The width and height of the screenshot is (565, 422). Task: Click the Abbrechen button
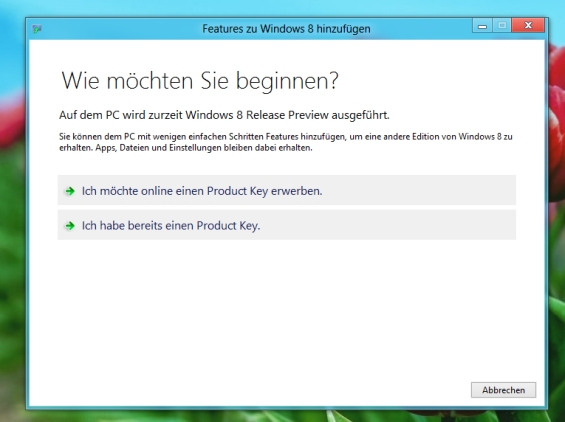(503, 390)
